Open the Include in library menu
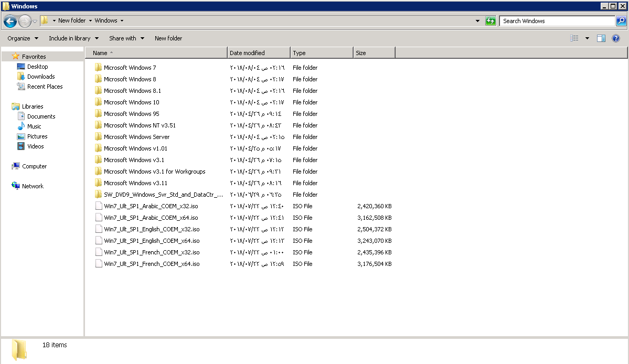 [x=73, y=38]
